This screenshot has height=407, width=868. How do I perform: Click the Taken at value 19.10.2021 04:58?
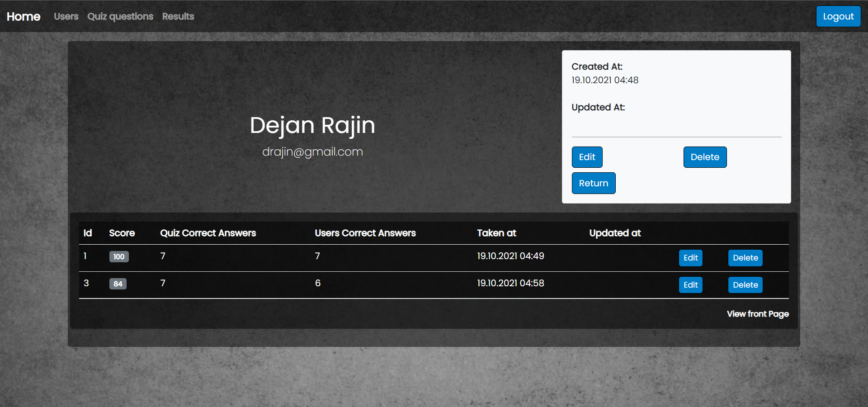click(x=510, y=283)
